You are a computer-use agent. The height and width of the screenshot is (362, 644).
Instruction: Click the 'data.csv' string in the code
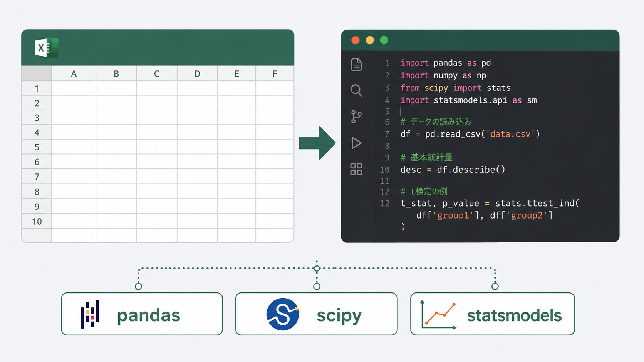[x=511, y=134]
